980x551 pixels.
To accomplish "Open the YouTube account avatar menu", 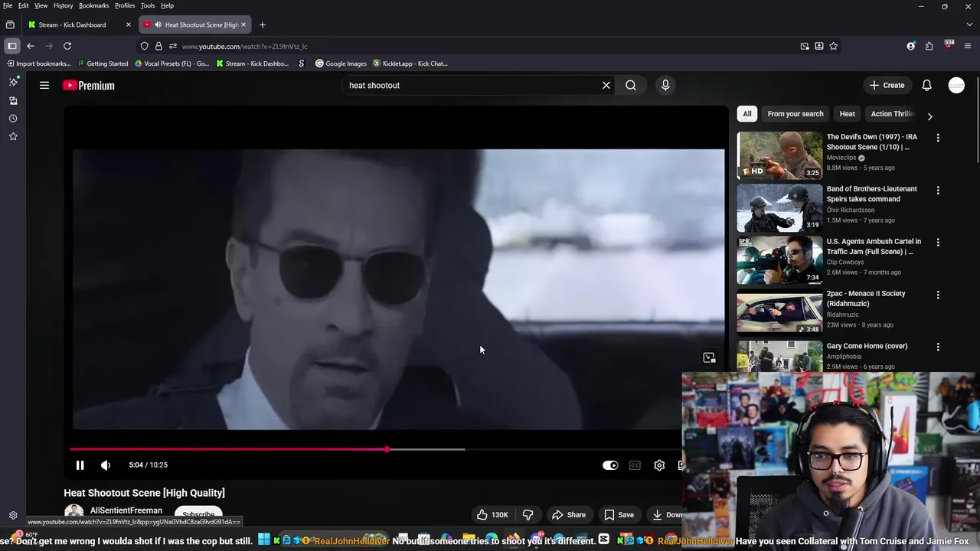I will (x=956, y=85).
